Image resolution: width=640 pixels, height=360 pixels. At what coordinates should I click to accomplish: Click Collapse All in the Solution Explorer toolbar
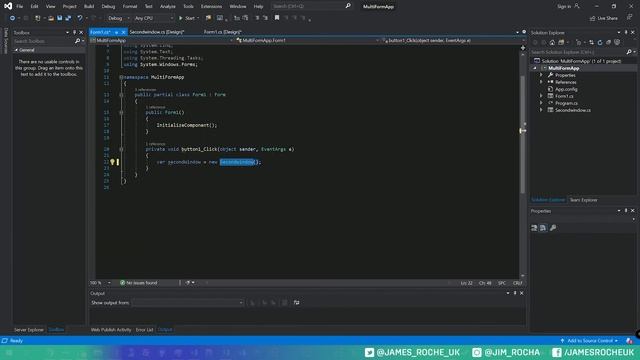point(609,42)
